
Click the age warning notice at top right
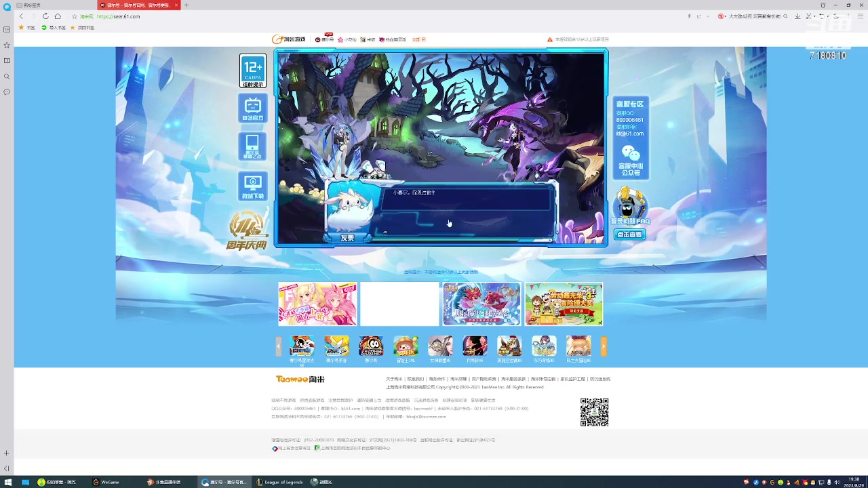click(578, 39)
